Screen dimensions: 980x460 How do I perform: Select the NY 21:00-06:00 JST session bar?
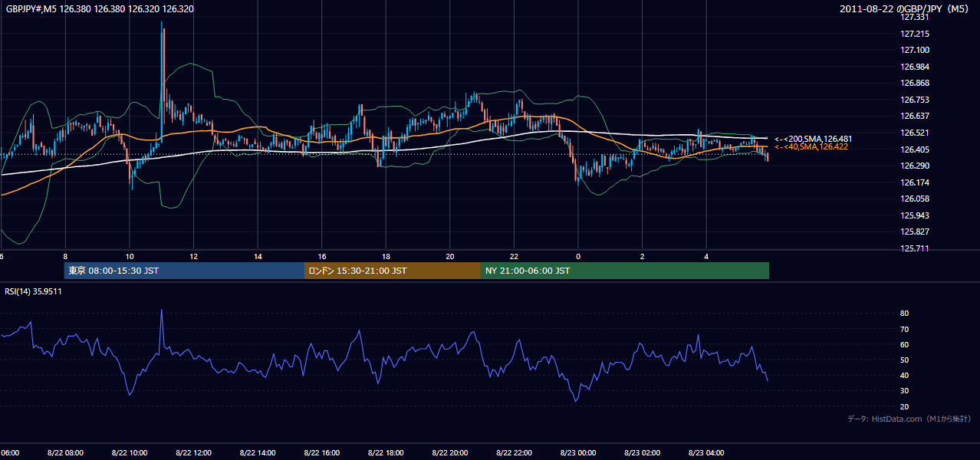624,271
